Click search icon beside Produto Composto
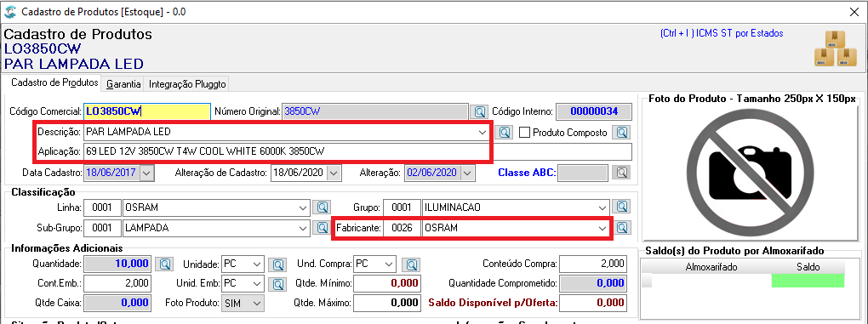Viewport: 868px width, 324px height. pos(623,133)
